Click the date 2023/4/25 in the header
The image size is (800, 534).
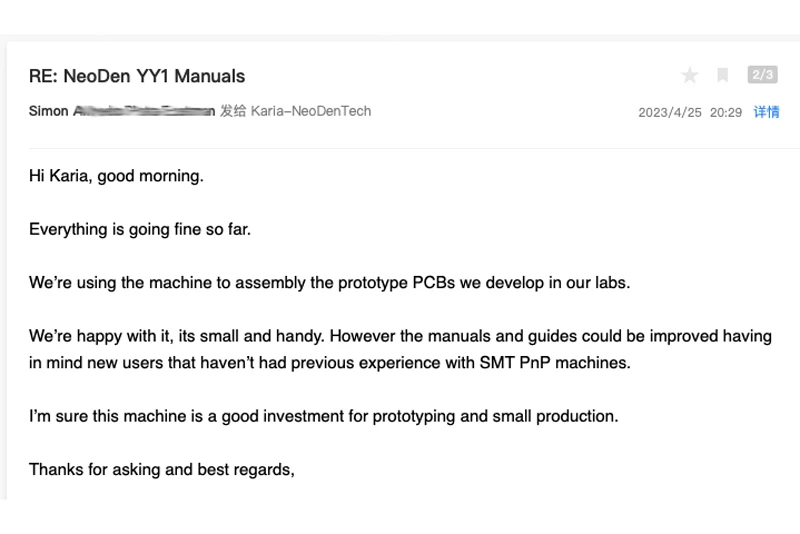pos(670,113)
